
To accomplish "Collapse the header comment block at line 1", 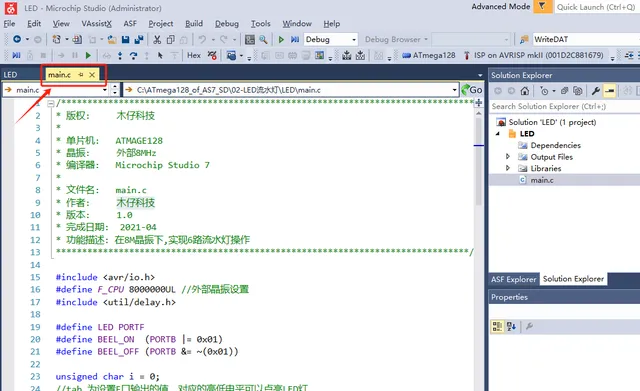I will click(51, 104).
